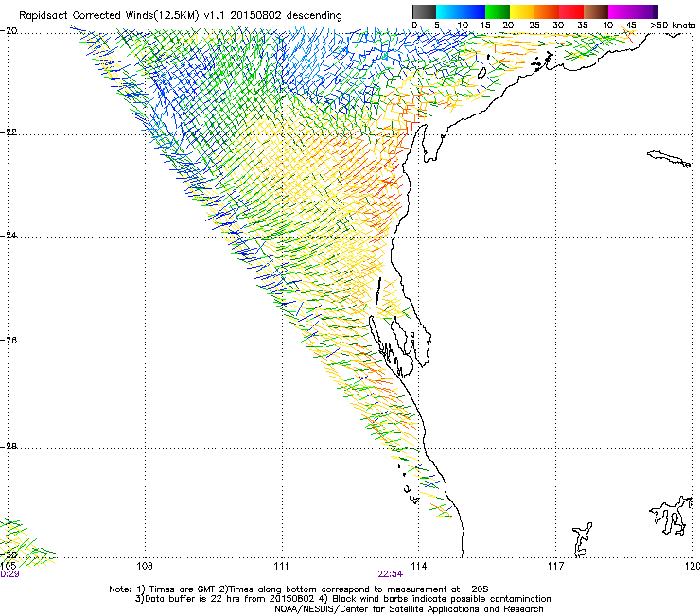Click the longitude label '114'
This screenshot has height=615, width=700.
click(x=418, y=567)
